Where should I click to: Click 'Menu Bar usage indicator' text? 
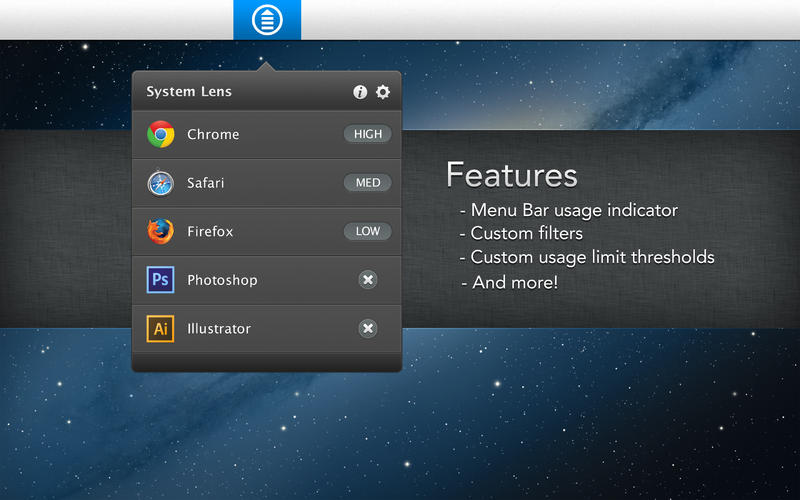click(x=574, y=210)
